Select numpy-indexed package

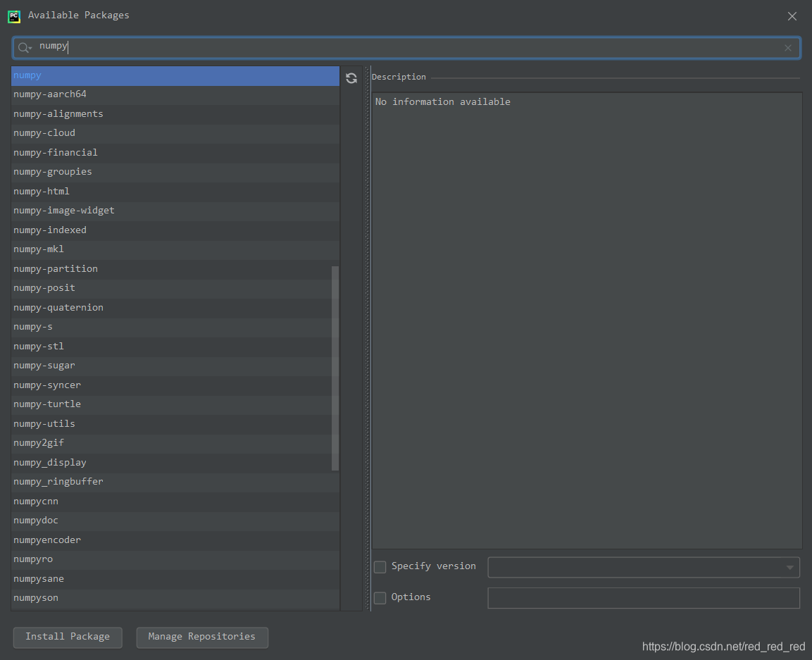click(x=175, y=230)
